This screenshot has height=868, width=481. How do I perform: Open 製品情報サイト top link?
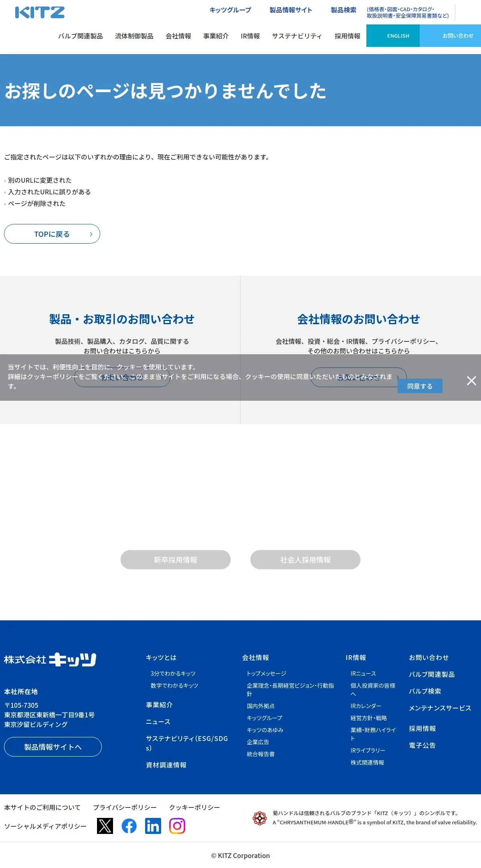point(291,10)
